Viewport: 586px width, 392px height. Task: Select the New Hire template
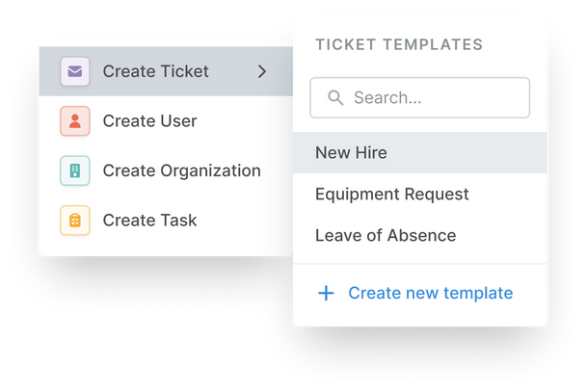click(x=351, y=152)
